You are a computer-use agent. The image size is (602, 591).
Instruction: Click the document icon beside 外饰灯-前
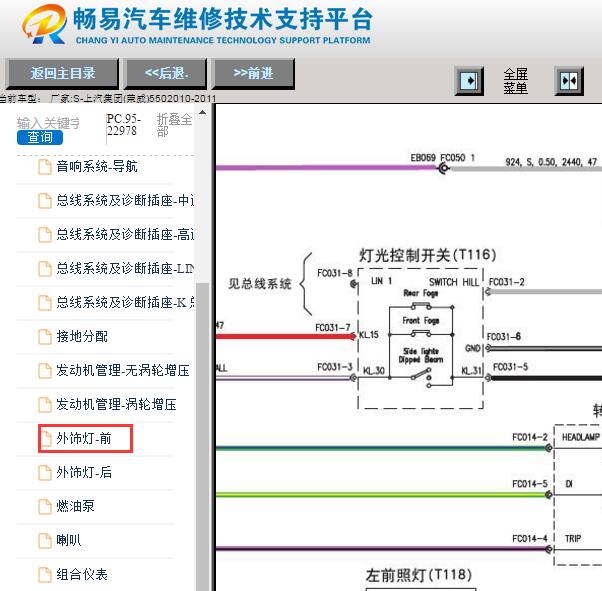click(x=45, y=439)
